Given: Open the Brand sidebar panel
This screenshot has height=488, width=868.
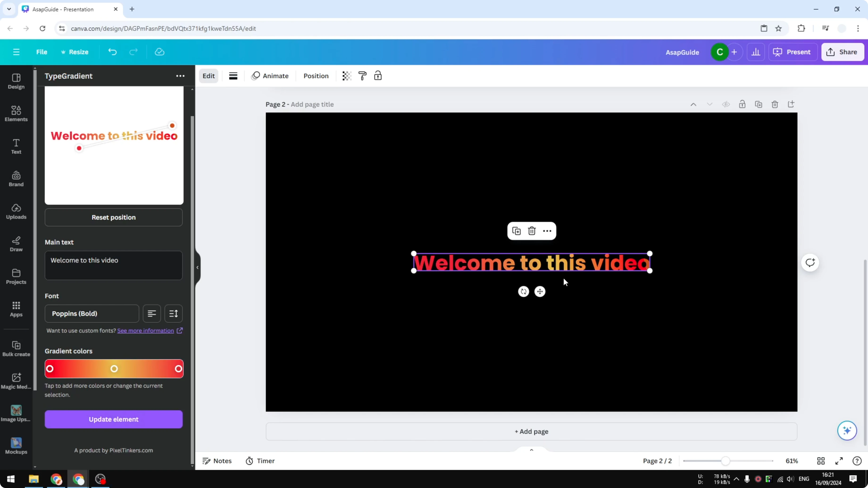Looking at the screenshot, I should pos(16,179).
